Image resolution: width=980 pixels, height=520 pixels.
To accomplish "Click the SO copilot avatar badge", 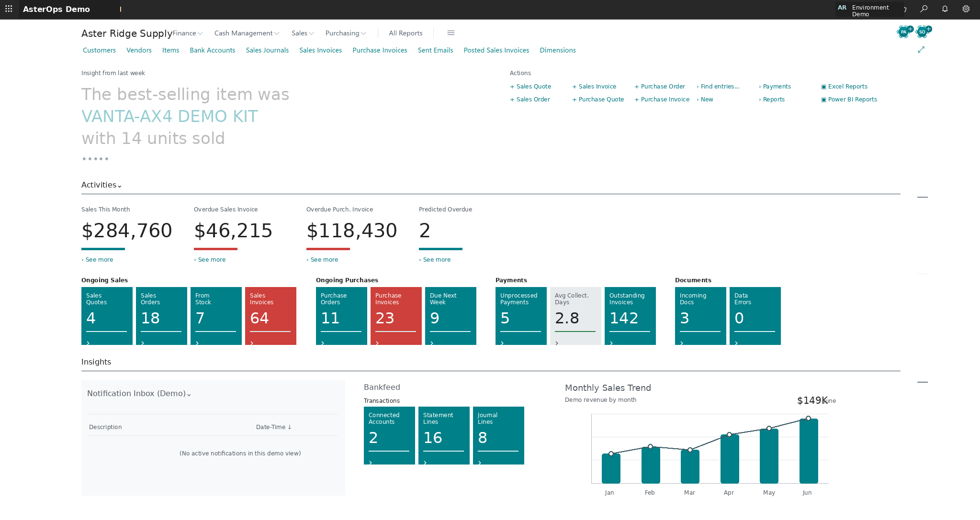I will pos(923,32).
